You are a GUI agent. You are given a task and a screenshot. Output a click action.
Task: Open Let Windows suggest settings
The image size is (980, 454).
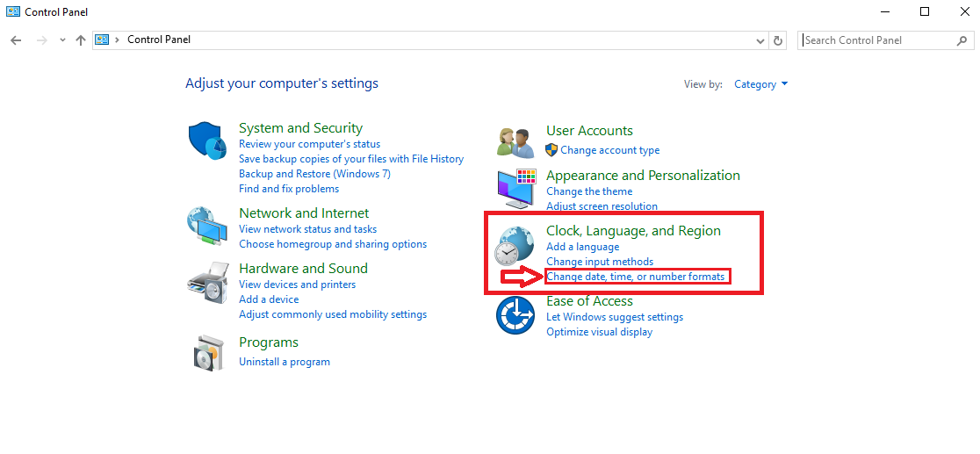click(615, 318)
